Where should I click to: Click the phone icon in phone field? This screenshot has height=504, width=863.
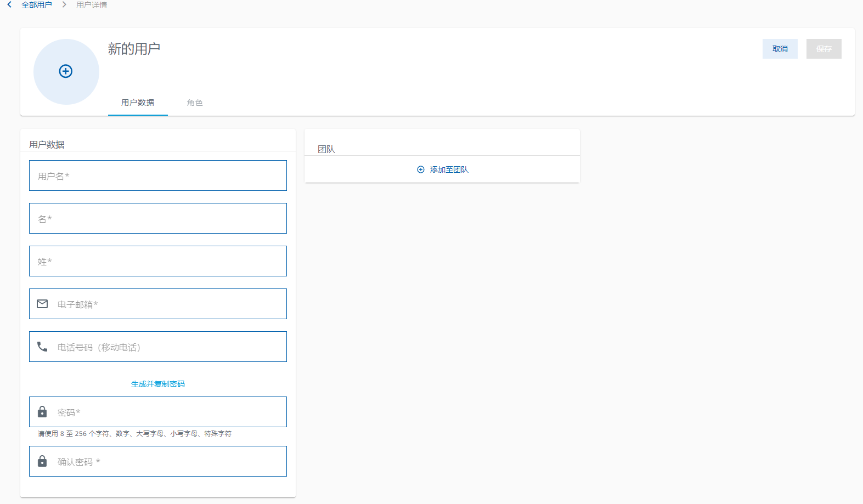(x=42, y=347)
